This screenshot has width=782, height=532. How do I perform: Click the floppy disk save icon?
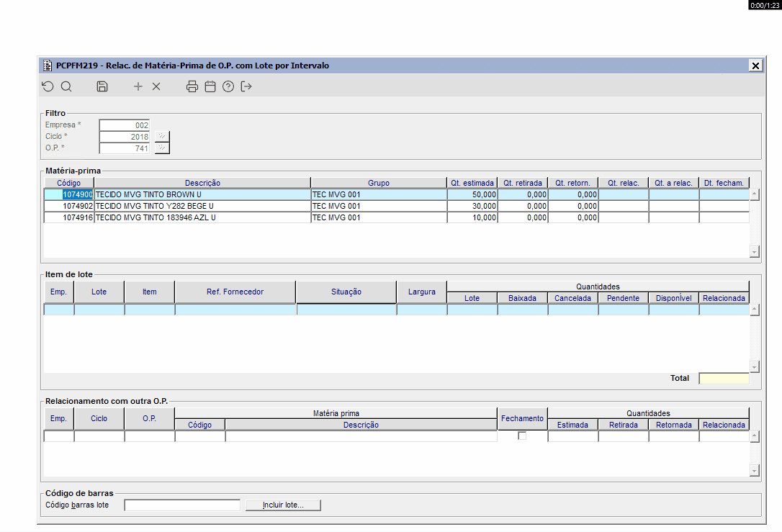pyautogui.click(x=102, y=87)
